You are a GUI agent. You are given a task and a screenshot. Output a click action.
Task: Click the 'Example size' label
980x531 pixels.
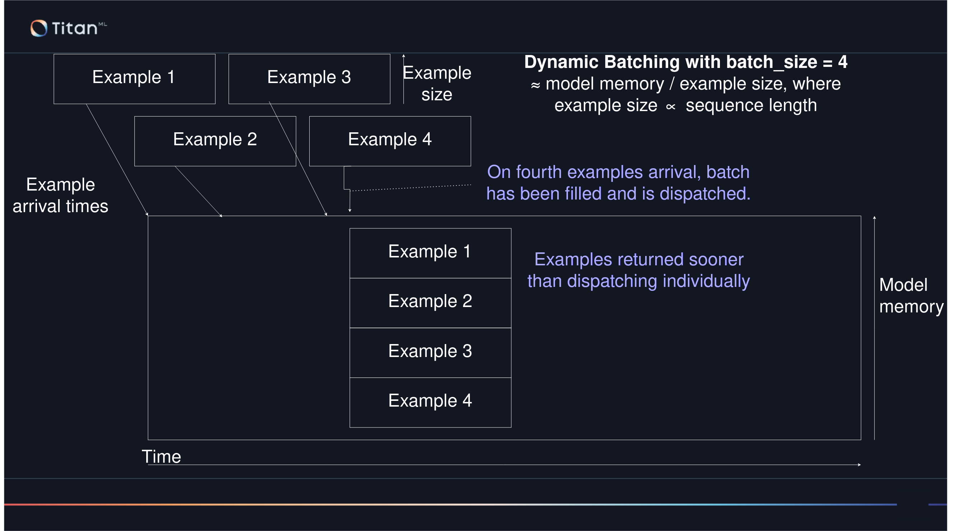pyautogui.click(x=436, y=83)
